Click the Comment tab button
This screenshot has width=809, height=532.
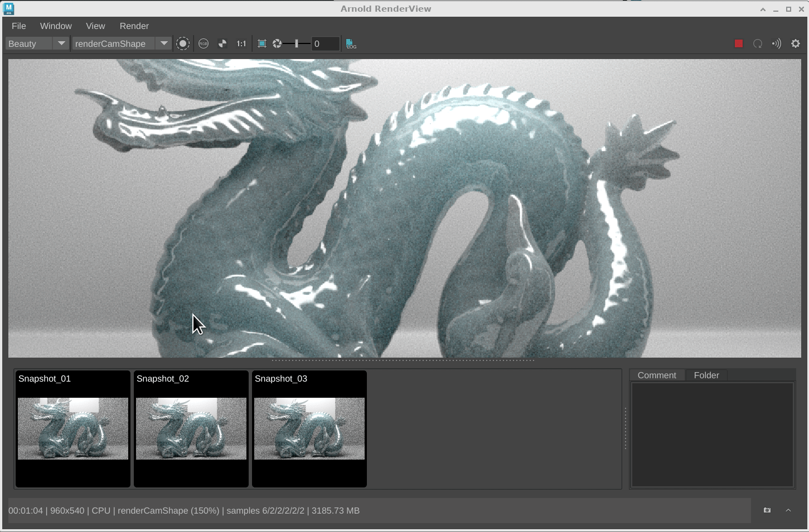[x=656, y=375]
